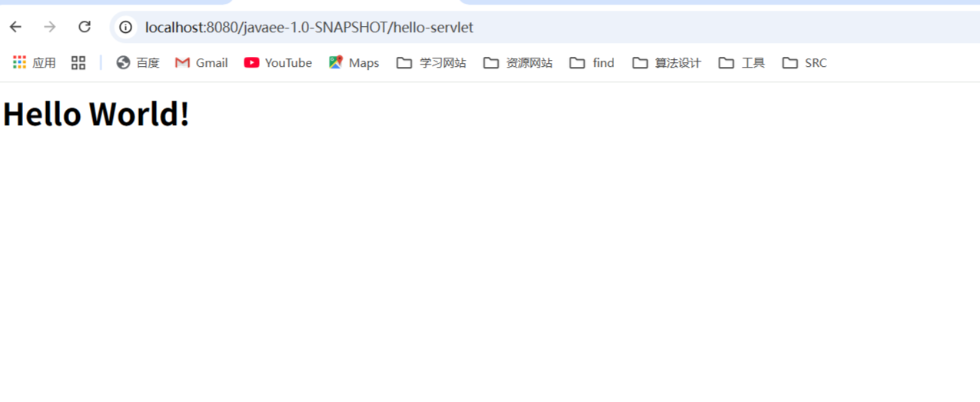The width and height of the screenshot is (980, 402).
Task: Open the 百度 bookmark
Action: 138,63
